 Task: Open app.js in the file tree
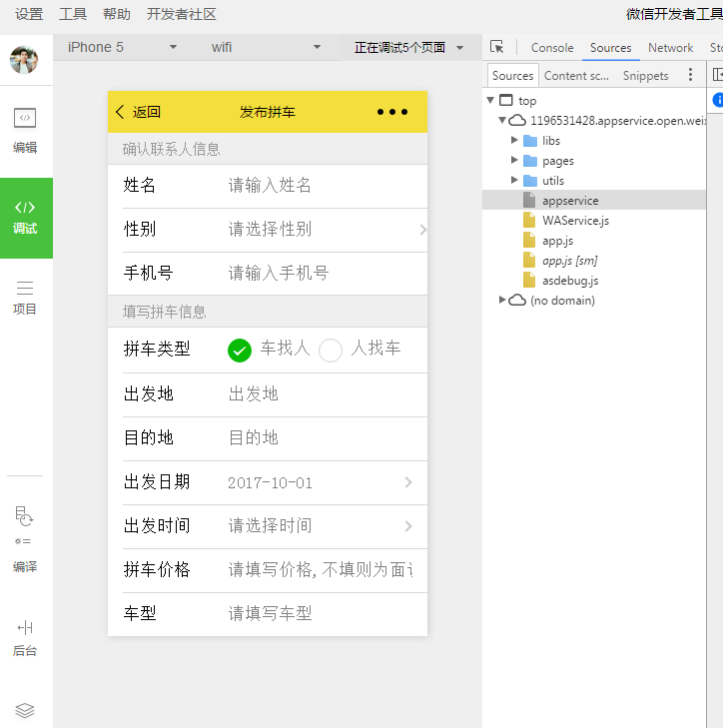pyautogui.click(x=557, y=241)
